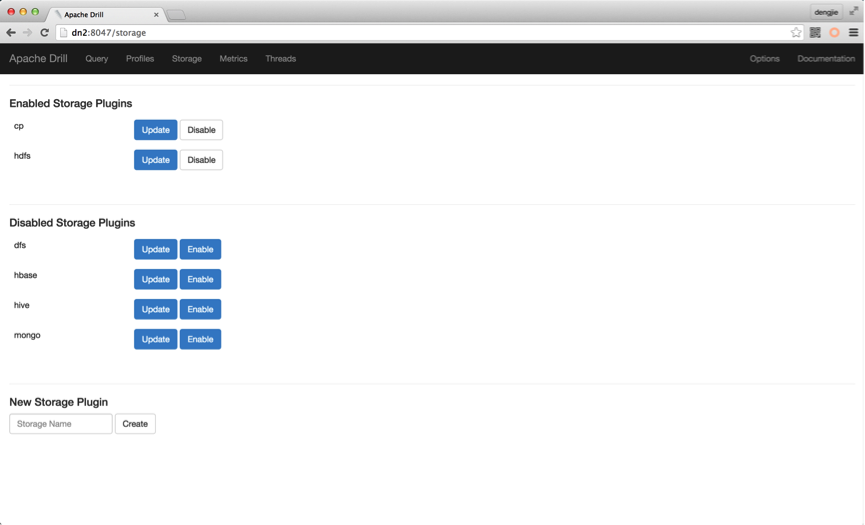
Task: Click the browser forward arrow
Action: [28, 33]
